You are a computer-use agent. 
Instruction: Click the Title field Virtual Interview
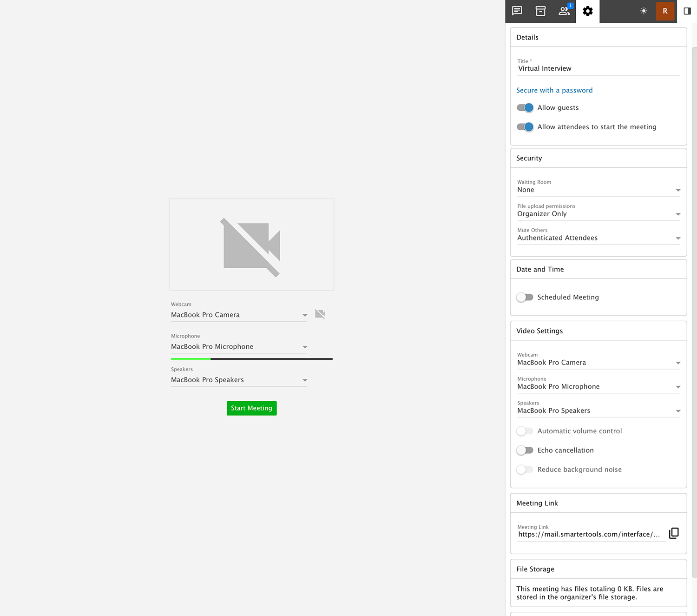[x=599, y=68]
